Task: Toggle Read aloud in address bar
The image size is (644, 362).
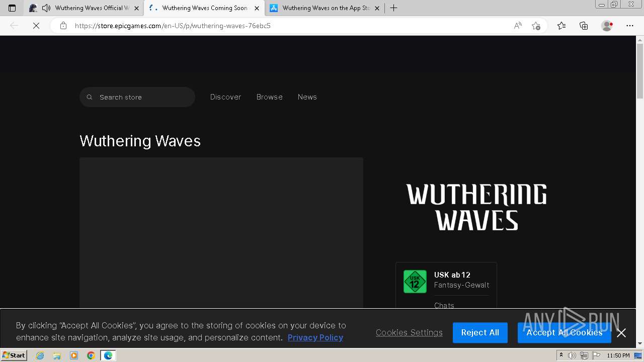Action: tap(518, 26)
